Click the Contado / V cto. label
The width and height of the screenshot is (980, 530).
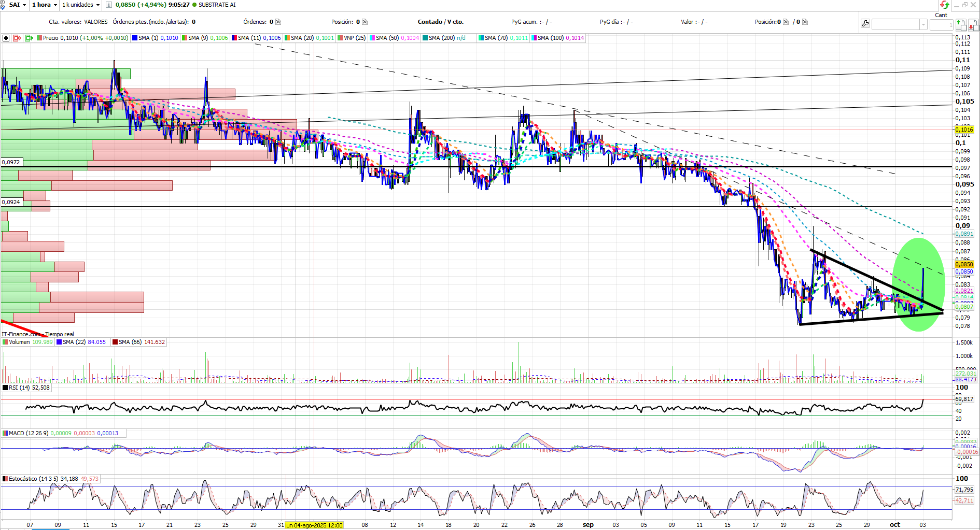coord(441,22)
